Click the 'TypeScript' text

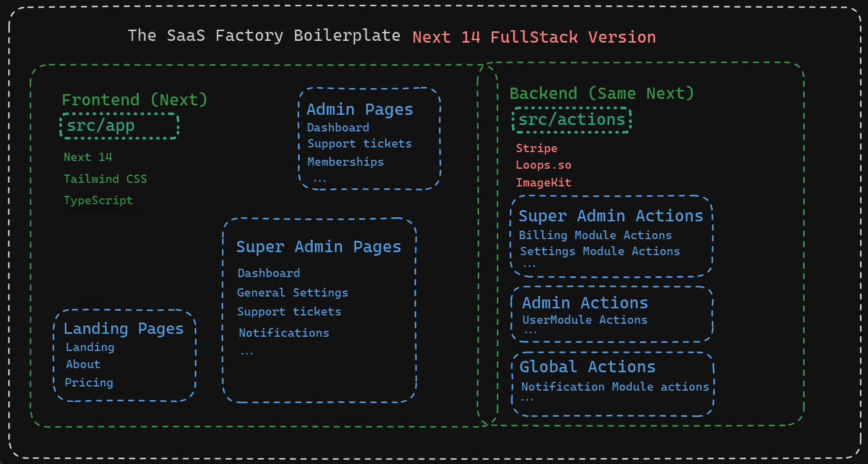(x=98, y=201)
